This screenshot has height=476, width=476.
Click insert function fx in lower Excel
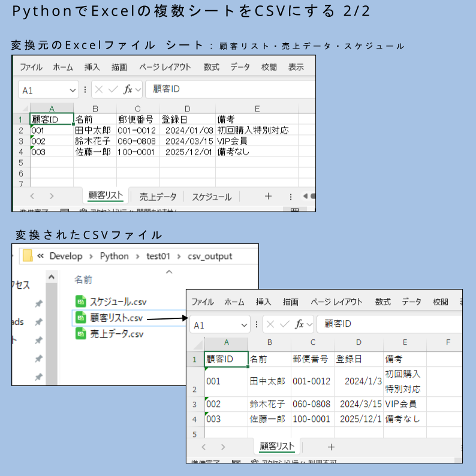pos(299,324)
